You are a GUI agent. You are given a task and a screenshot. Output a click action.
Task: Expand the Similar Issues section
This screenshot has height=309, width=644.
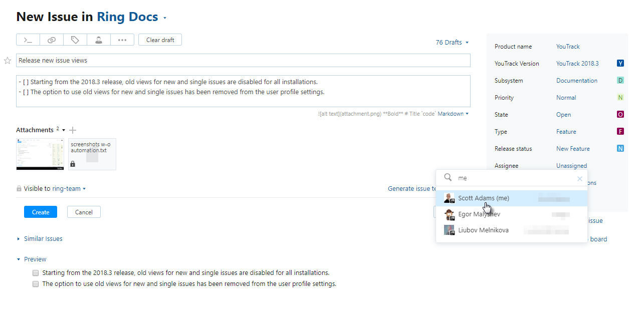[x=43, y=239]
